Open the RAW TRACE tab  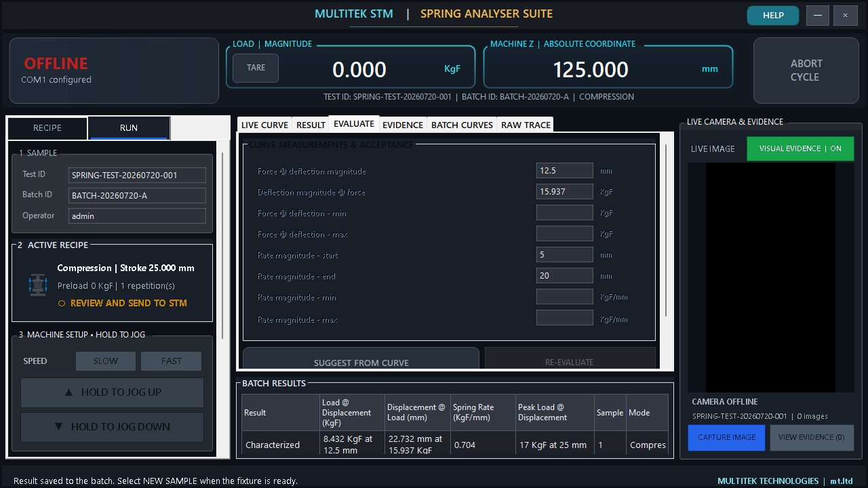point(526,125)
